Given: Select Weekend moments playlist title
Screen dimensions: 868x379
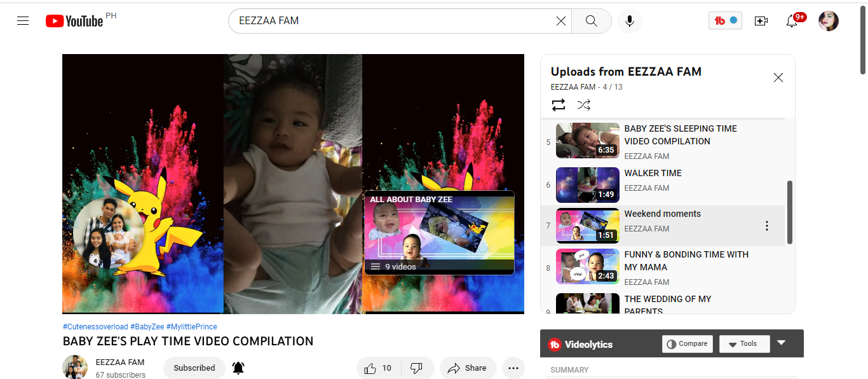Looking at the screenshot, I should tap(662, 214).
